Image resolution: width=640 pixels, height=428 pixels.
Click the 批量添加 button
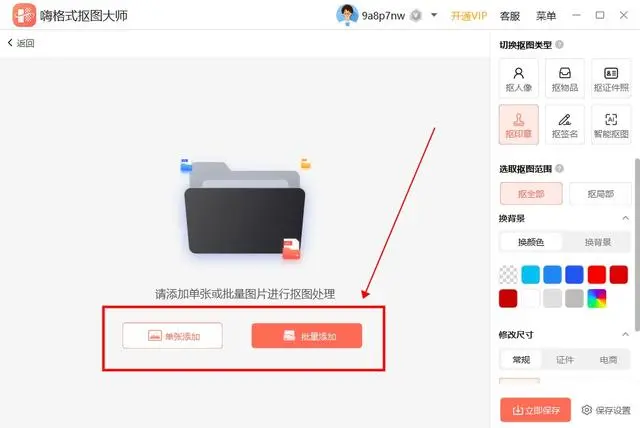(x=307, y=336)
